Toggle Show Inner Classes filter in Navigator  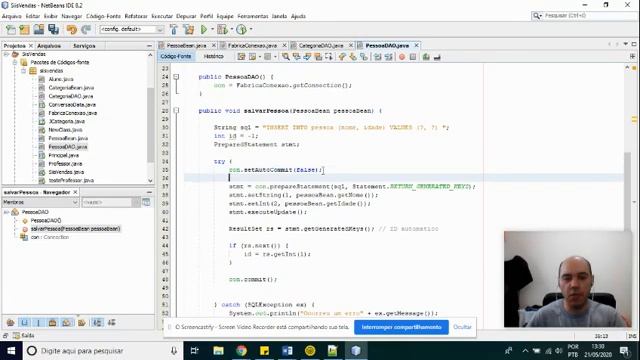(66, 322)
